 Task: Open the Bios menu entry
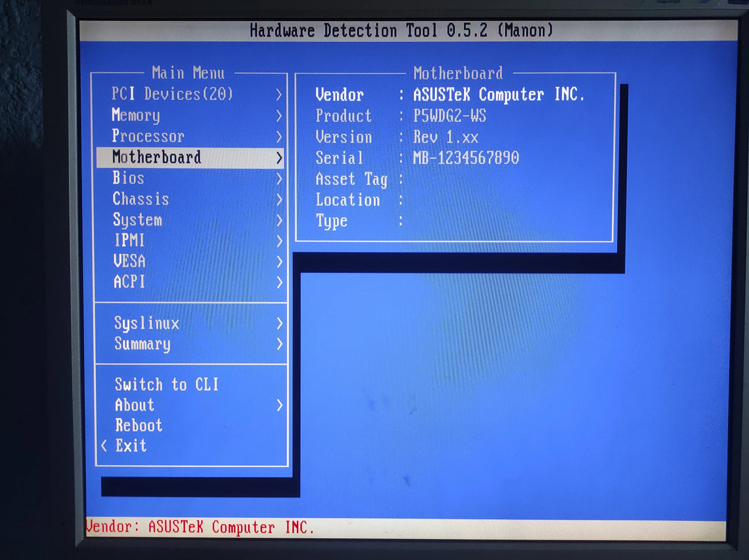coord(190,178)
